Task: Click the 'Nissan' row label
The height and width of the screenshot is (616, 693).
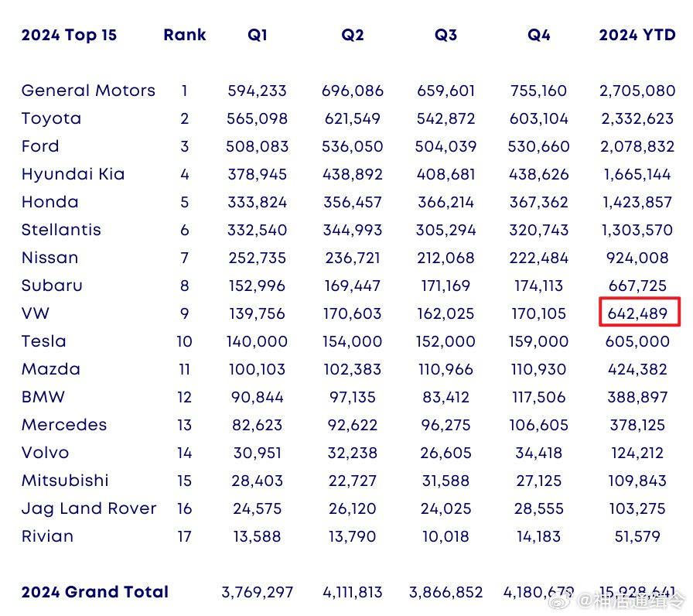Action: [50, 258]
